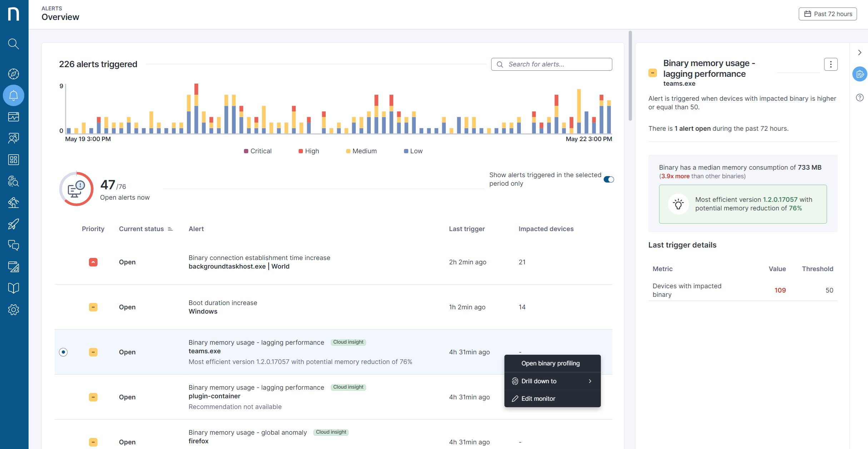
Task: Choose Edit monitor from context menu
Action: [538, 399]
